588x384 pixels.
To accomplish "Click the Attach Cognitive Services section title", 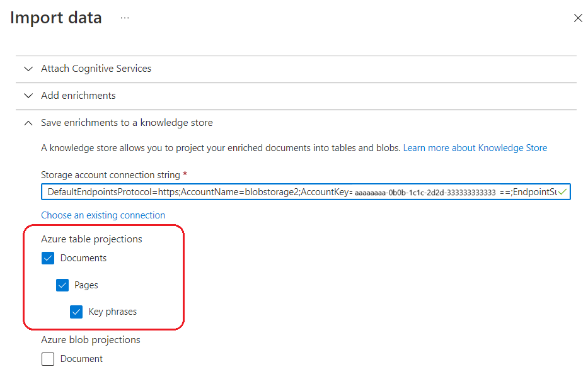I will (x=96, y=69).
